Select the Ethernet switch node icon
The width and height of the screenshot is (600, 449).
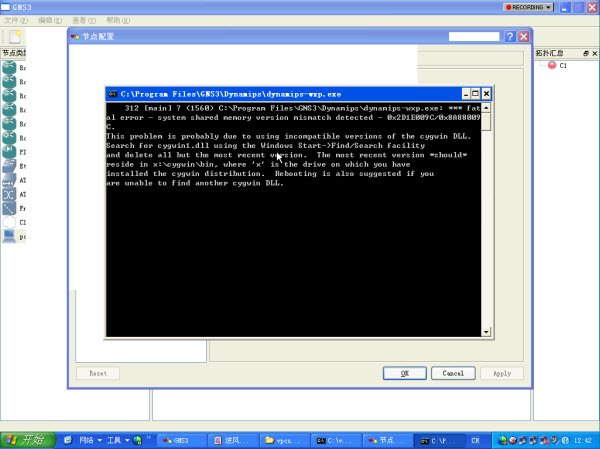(9, 166)
